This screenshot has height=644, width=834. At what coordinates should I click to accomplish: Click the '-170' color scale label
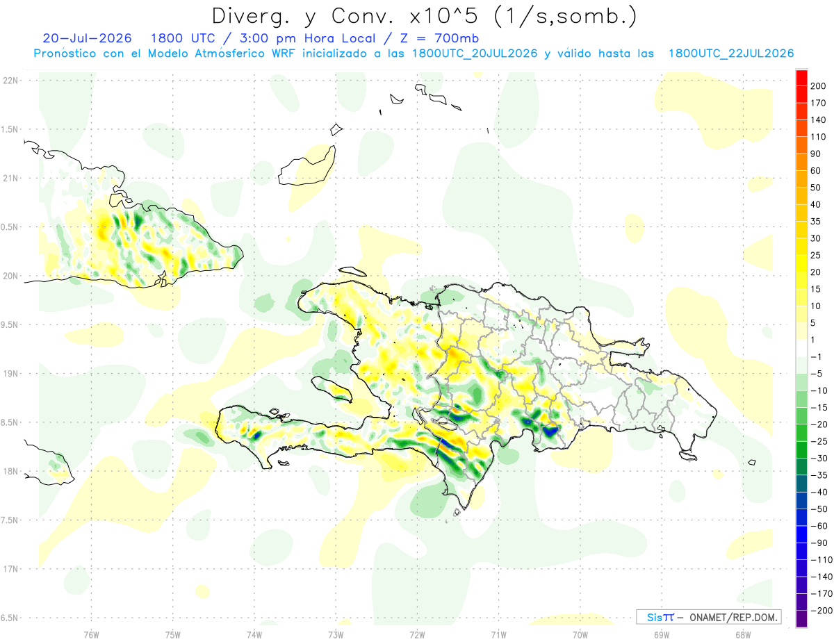point(822,593)
